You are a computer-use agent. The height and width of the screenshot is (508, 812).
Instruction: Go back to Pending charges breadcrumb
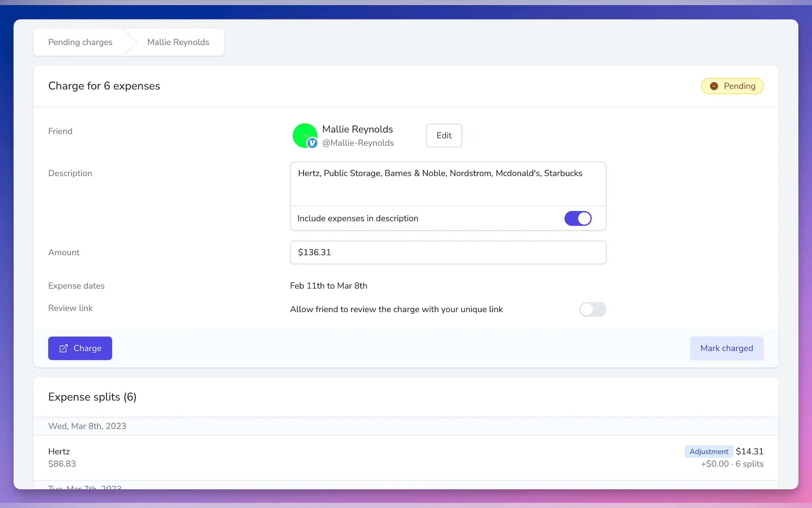80,42
